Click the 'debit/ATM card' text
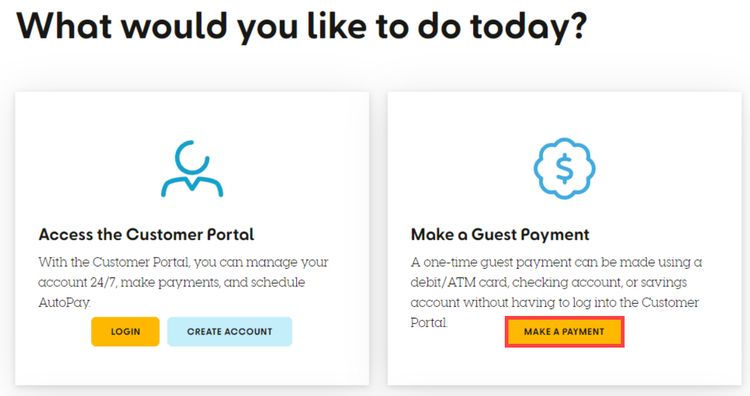750x396 pixels. [459, 282]
